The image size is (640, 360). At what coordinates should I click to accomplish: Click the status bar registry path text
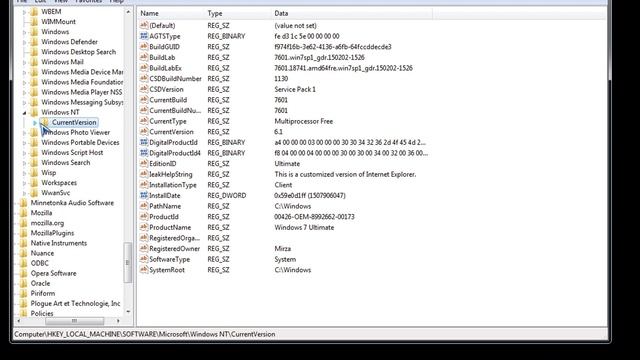144,334
